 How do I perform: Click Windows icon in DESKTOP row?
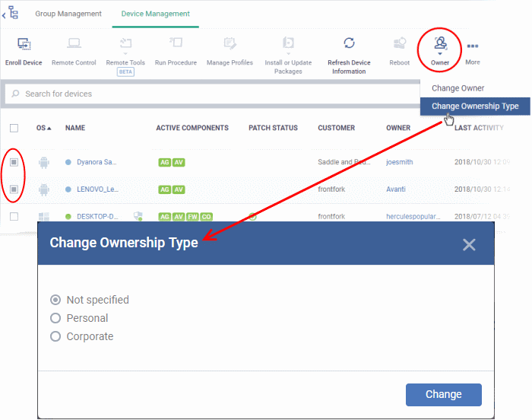click(44, 216)
